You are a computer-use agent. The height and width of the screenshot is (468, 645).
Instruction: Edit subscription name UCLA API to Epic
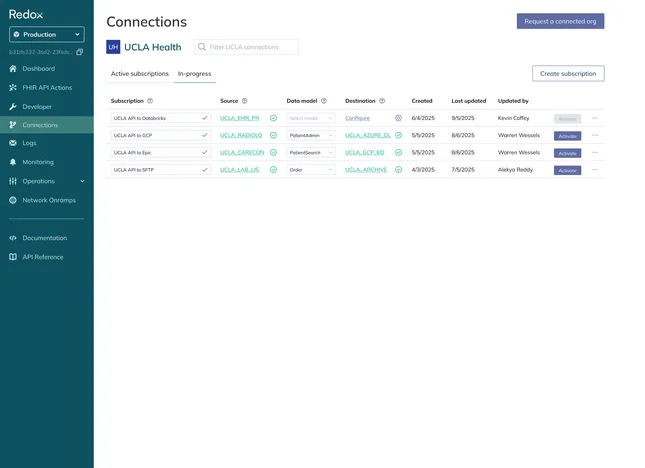161,153
